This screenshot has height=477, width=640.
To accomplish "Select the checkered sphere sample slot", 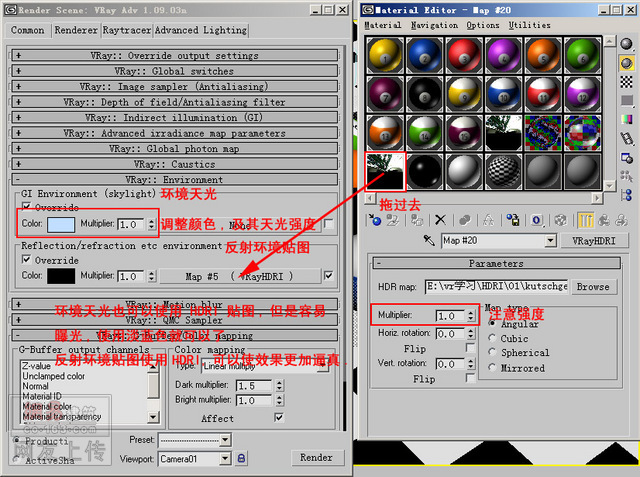I will pyautogui.click(x=503, y=172).
